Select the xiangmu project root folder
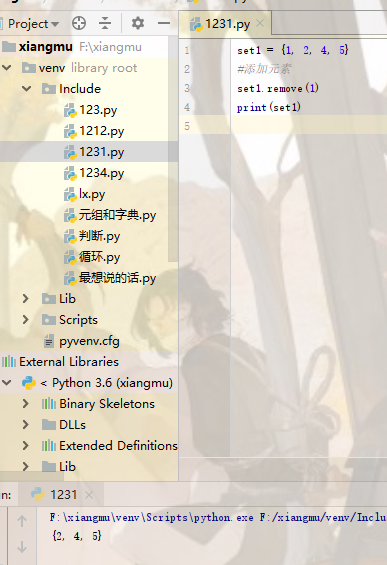Screen dimensions: 387x565 pos(45,47)
